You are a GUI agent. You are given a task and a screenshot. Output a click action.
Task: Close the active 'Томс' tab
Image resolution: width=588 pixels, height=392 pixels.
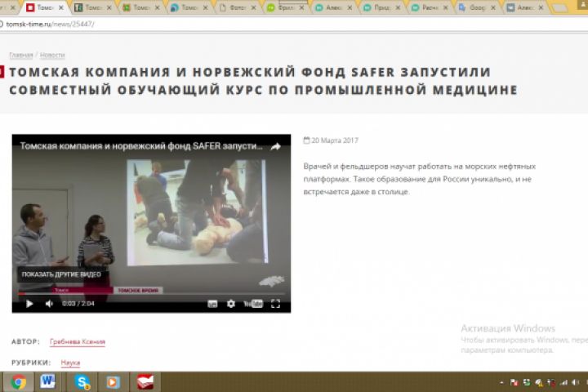pos(60,7)
